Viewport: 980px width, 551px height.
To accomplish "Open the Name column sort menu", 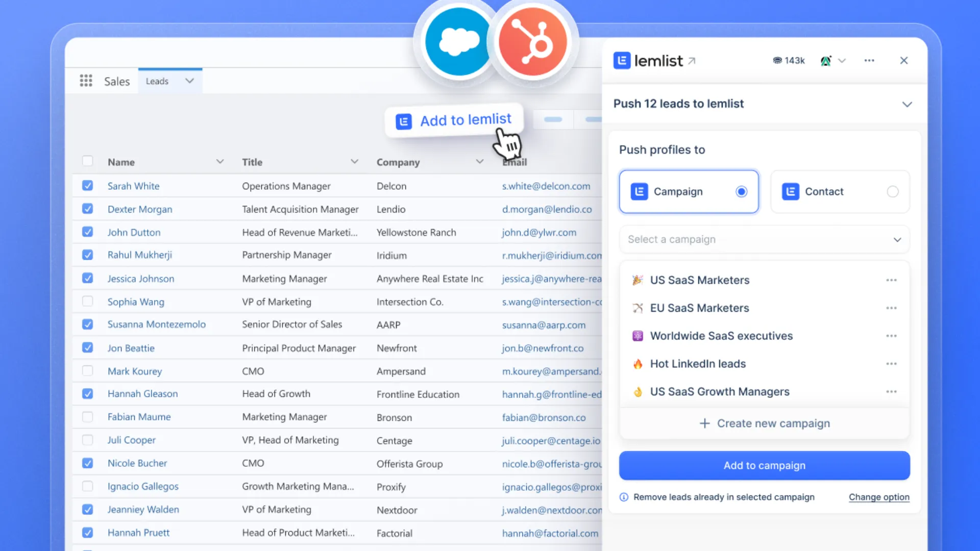I will pos(220,162).
